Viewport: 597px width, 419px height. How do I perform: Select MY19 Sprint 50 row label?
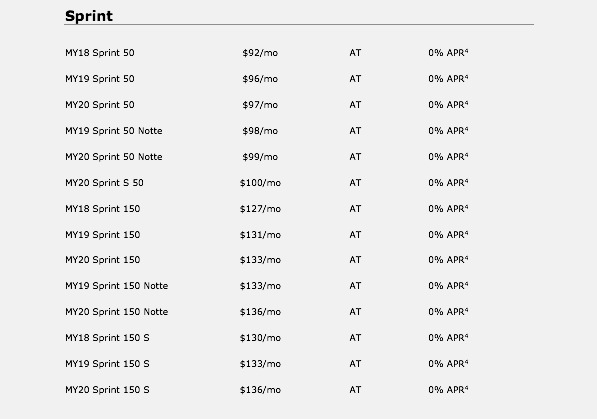[100, 78]
